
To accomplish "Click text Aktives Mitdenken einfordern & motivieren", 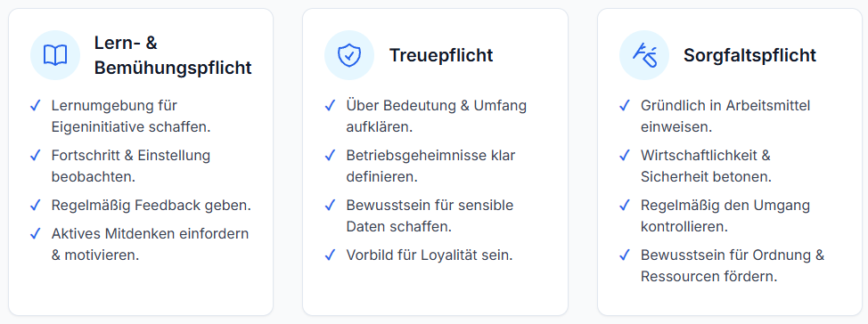I will [x=150, y=245].
